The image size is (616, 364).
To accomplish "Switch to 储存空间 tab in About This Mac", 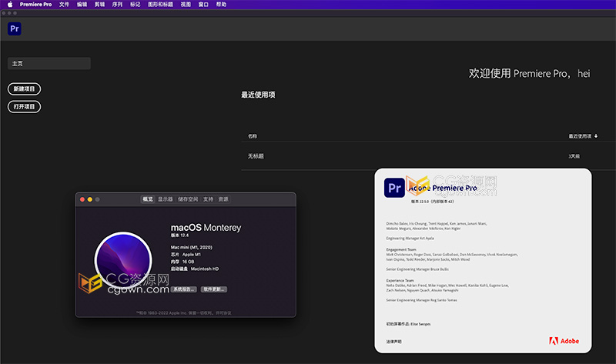I will pyautogui.click(x=188, y=199).
